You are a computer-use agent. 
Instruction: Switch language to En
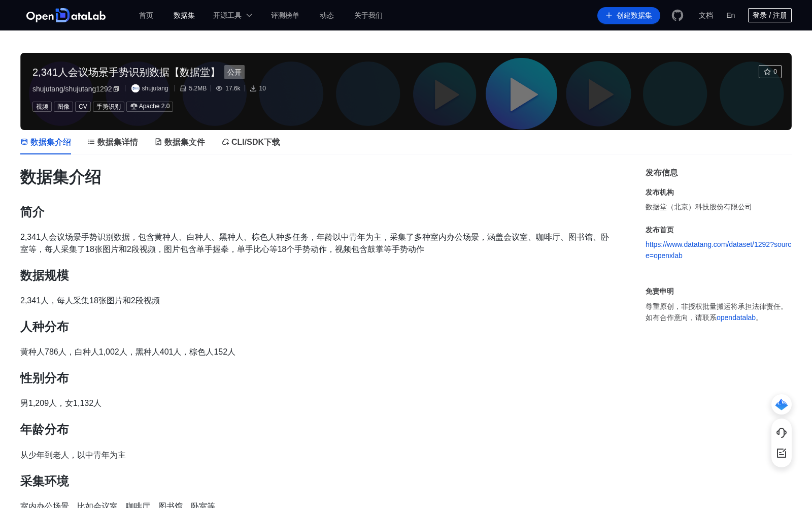[x=731, y=16]
